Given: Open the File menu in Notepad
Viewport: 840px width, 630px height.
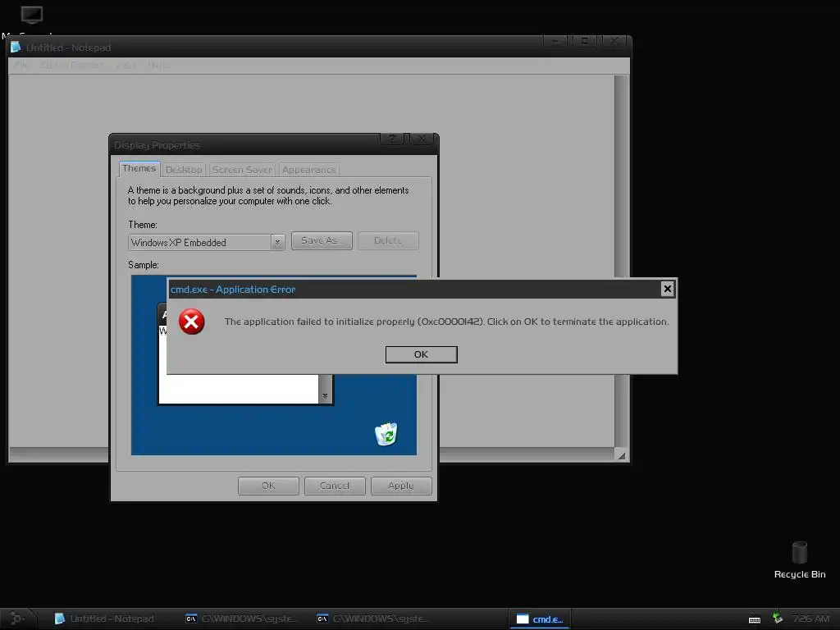Looking at the screenshot, I should 21,66.
